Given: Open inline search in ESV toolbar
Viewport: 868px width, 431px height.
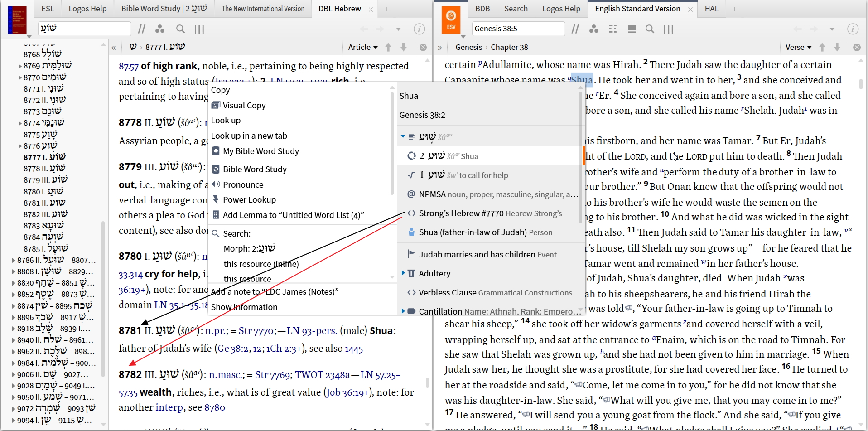Looking at the screenshot, I should coord(650,29).
